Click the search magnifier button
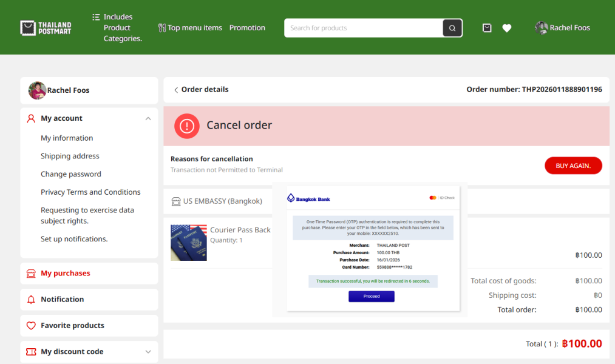 (x=452, y=28)
